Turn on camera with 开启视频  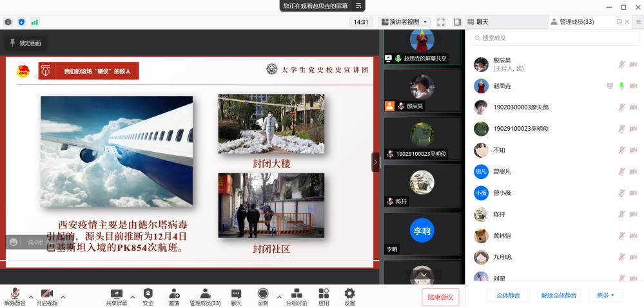point(46,294)
